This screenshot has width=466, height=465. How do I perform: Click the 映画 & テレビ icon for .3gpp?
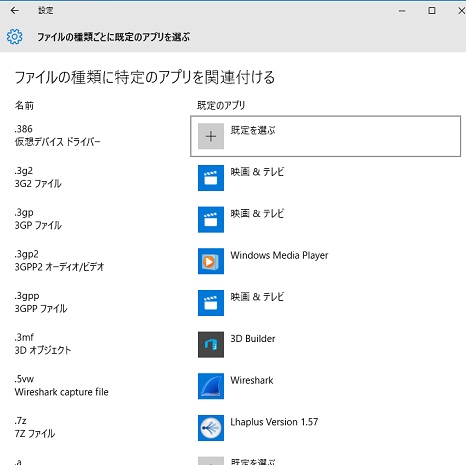tap(211, 303)
